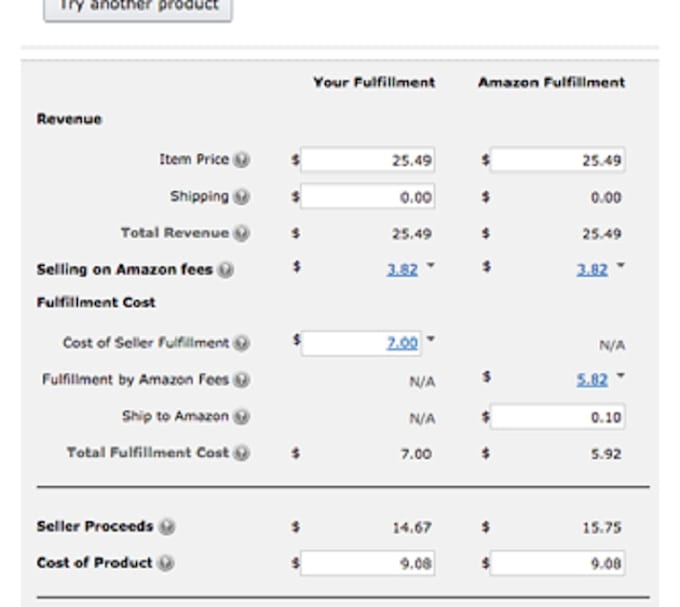Click the Your Fulfillment column header
The width and height of the screenshot is (680, 607).
(x=374, y=82)
